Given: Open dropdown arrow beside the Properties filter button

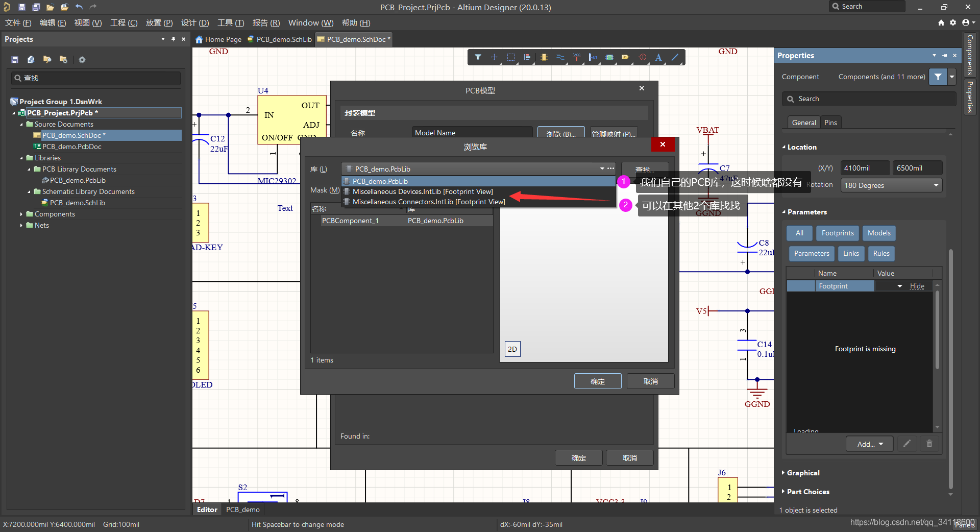Looking at the screenshot, I should pos(952,77).
